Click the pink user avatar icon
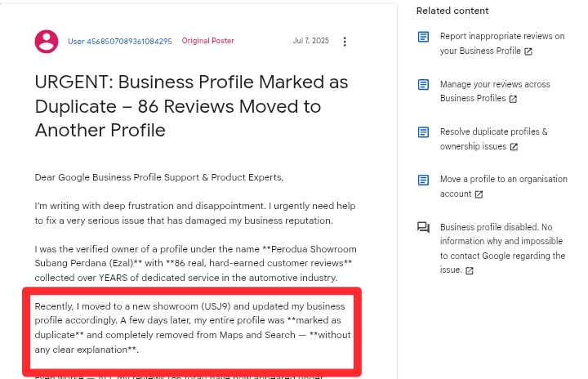Screen dimensions: 588x379 47,41
